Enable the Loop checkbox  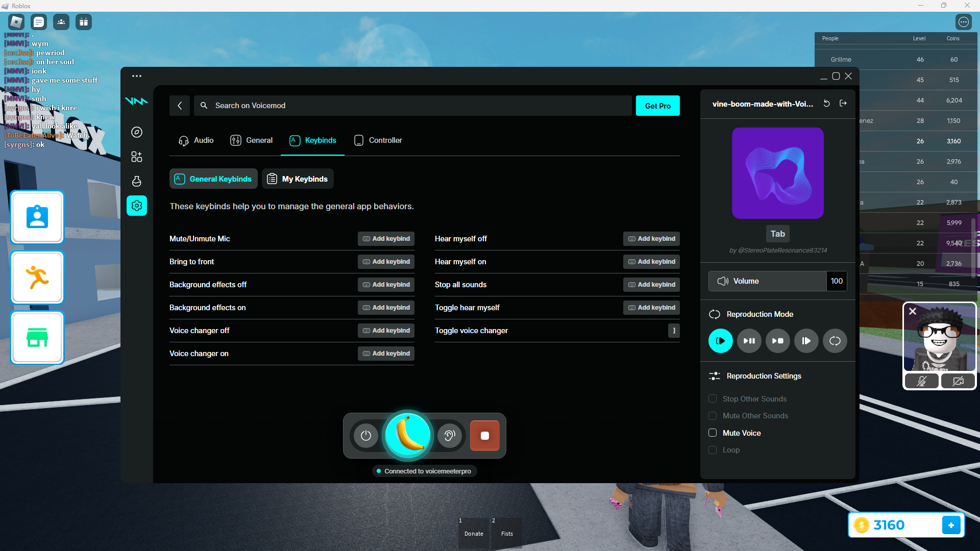click(713, 450)
